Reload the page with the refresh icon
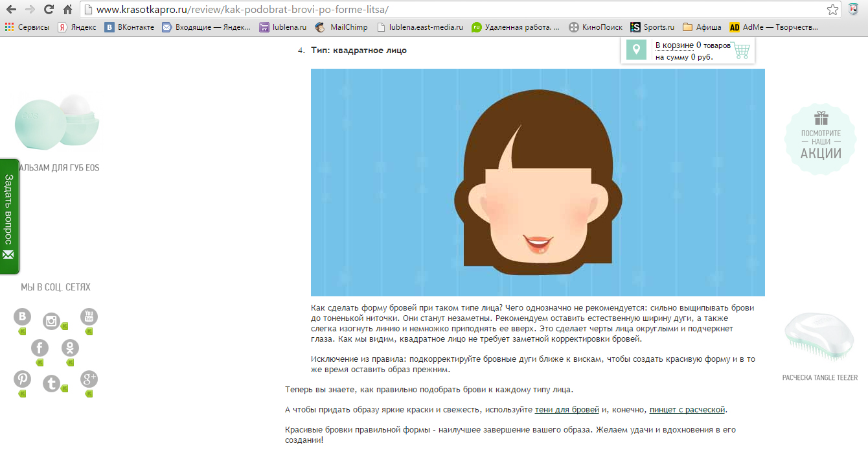Viewport: 868px width, 450px height. coord(49,10)
